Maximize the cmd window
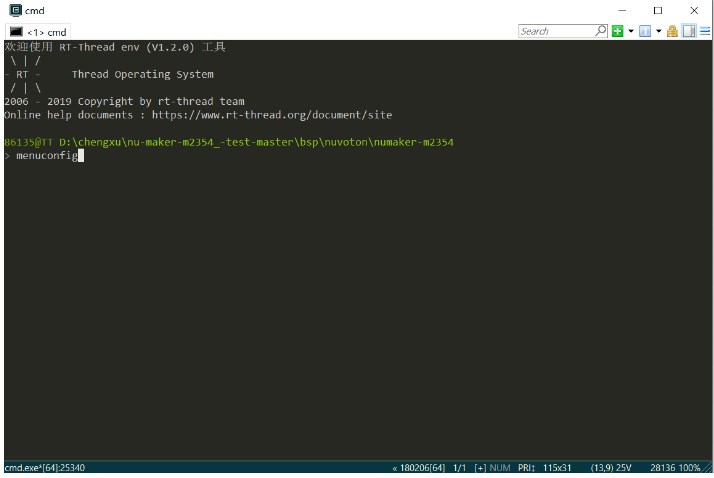This screenshot has height=478, width=714. point(658,10)
